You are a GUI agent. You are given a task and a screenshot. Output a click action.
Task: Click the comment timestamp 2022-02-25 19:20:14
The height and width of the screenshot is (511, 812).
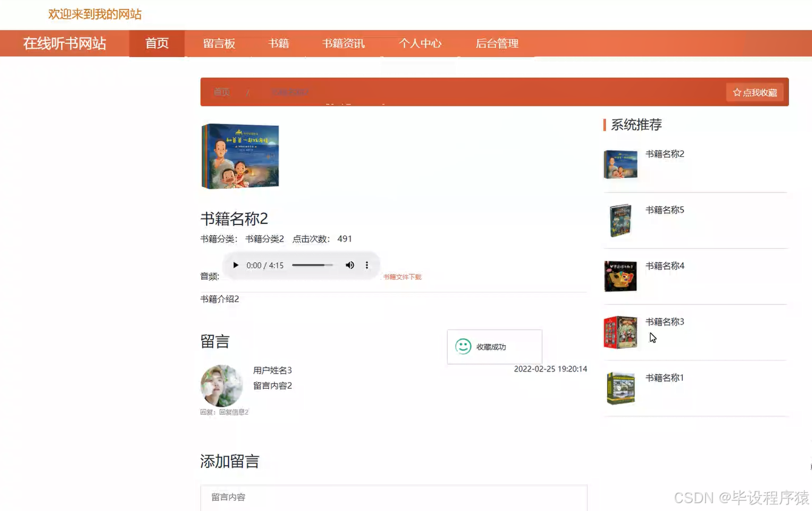[550, 369]
